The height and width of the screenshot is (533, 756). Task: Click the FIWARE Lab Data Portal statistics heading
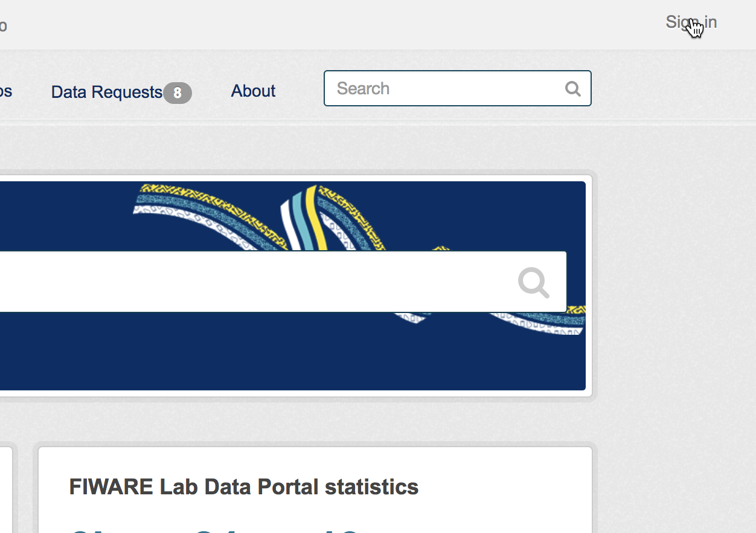coord(244,486)
